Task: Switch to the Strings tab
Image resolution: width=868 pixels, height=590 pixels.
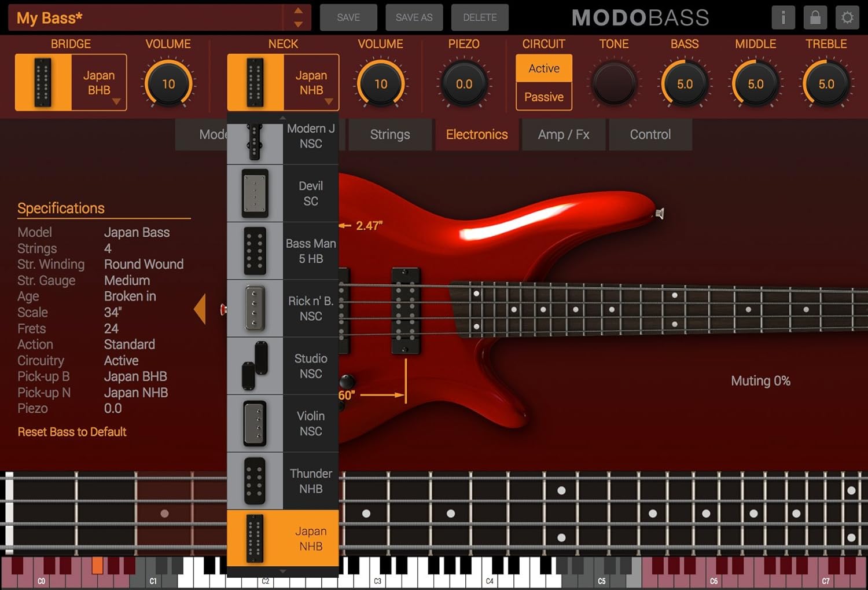Action: [389, 134]
